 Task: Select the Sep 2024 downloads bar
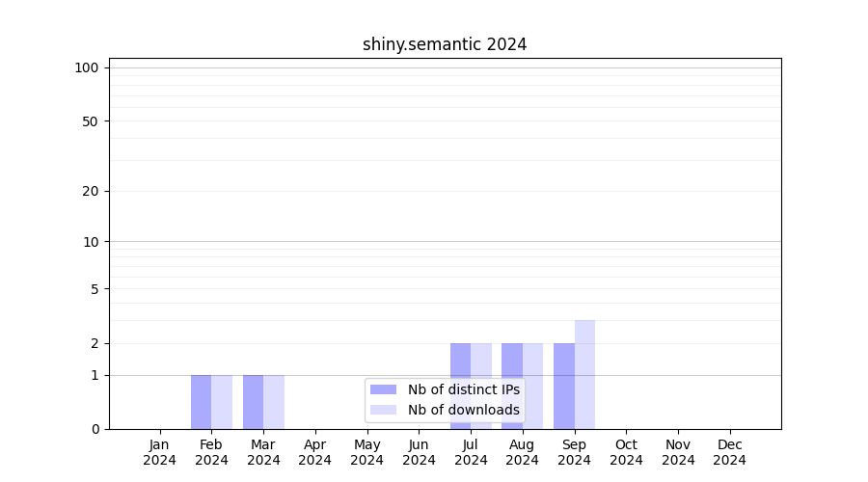(x=584, y=374)
